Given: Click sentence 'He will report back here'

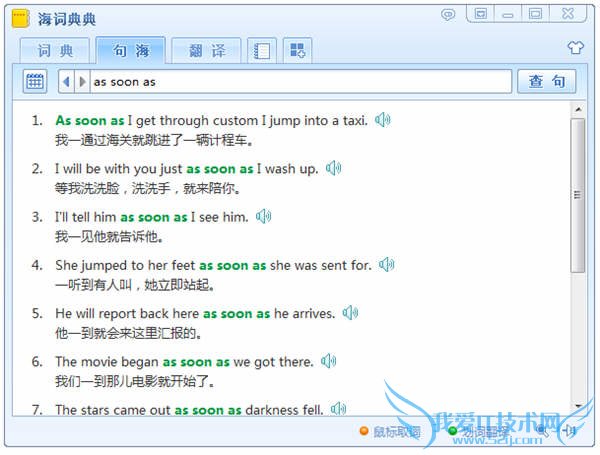Looking at the screenshot, I should pyautogui.click(x=195, y=313).
